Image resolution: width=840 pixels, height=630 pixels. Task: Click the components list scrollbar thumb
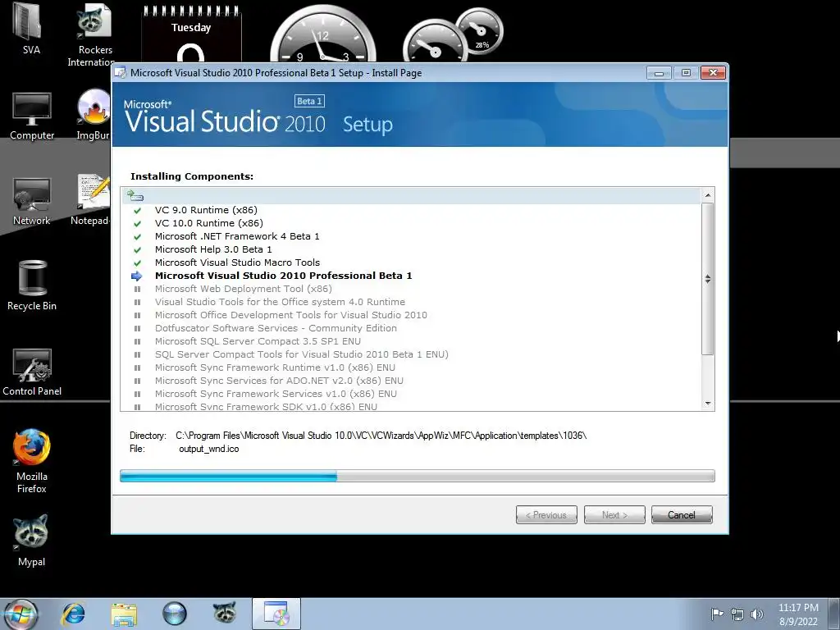coord(708,279)
